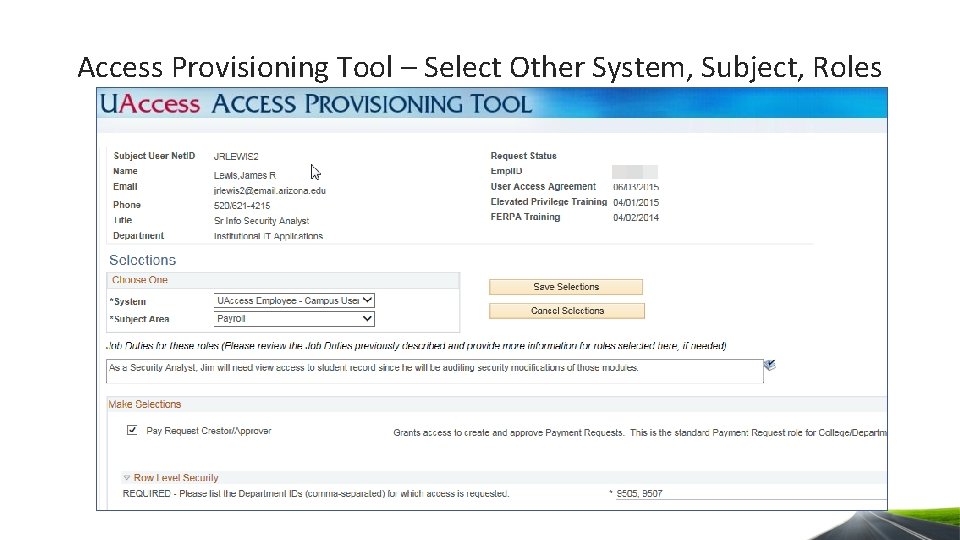
Task: Click the Choose One group header
Action: point(140,280)
